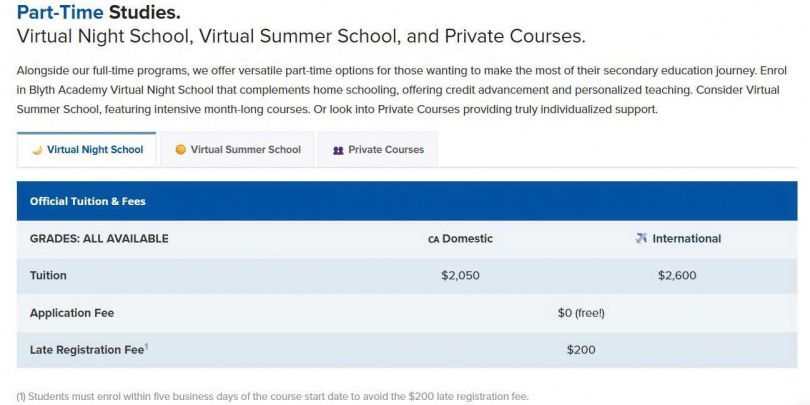This screenshot has height=405, width=810.
Task: Click the Late Registration Fee footnote superscript
Action: point(146,346)
